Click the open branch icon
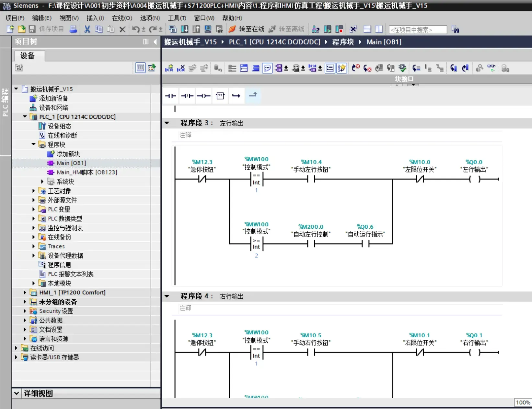The height and width of the screenshot is (409, 532). (x=236, y=96)
